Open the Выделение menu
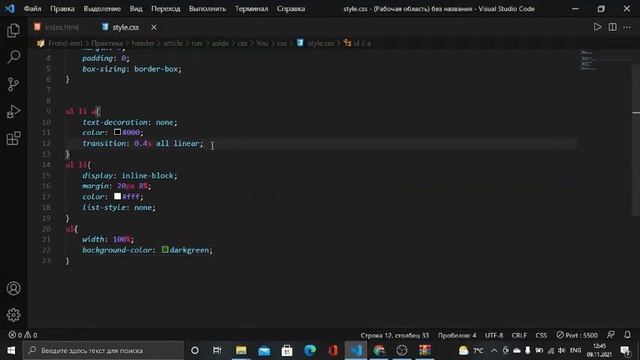 point(102,9)
